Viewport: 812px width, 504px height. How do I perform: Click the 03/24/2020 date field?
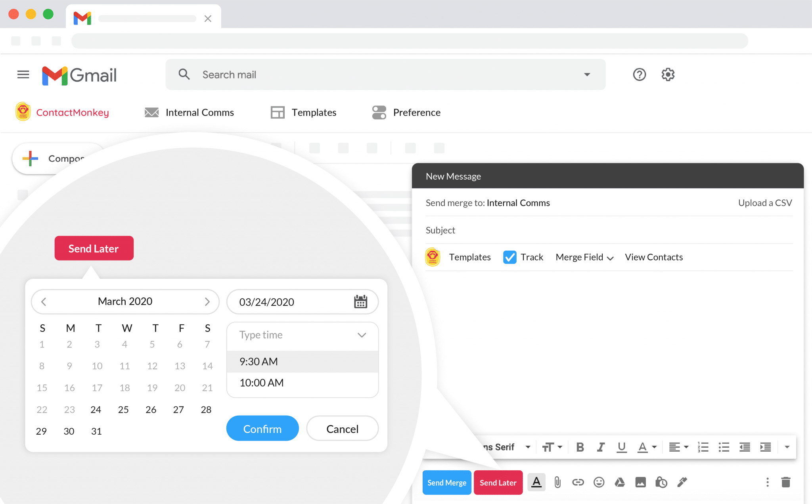pyautogui.click(x=303, y=302)
